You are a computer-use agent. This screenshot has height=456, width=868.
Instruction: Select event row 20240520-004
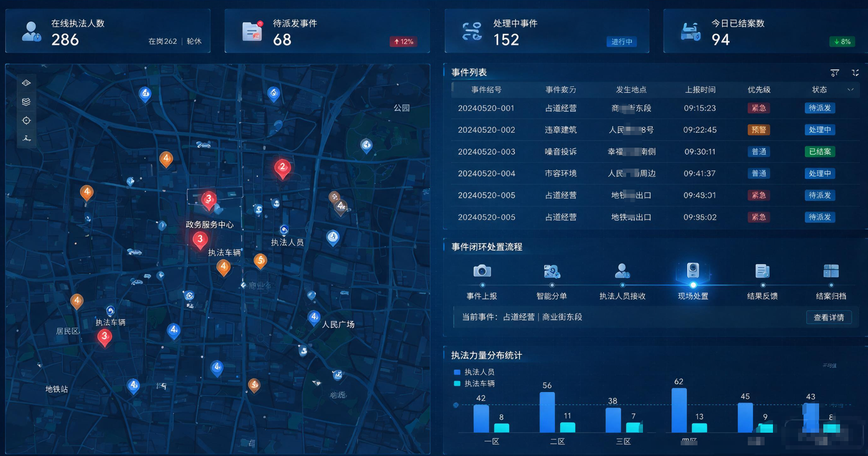click(x=655, y=174)
